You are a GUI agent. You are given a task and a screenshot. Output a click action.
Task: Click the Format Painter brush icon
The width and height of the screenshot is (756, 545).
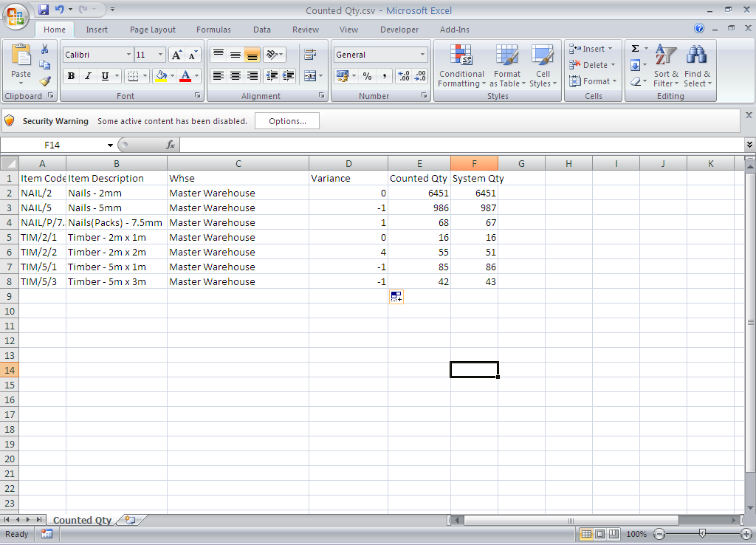(x=45, y=81)
